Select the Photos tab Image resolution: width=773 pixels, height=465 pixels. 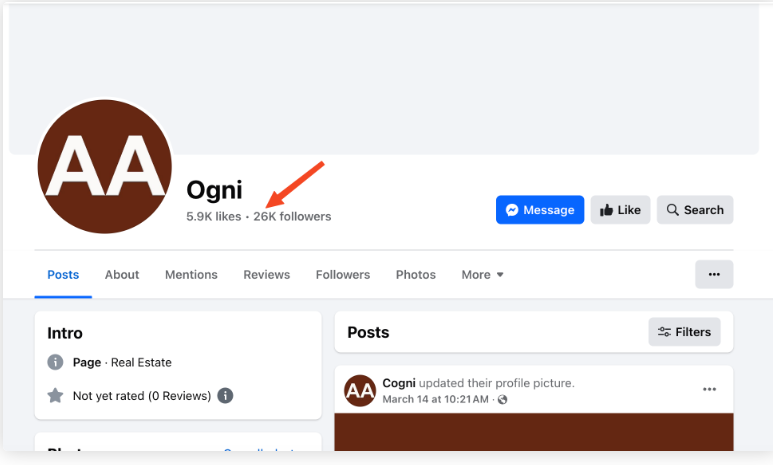pyautogui.click(x=416, y=275)
